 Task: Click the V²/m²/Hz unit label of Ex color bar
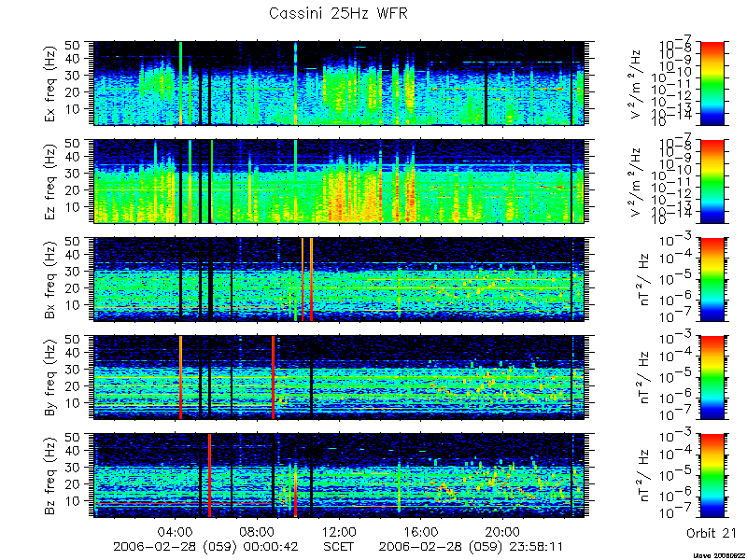pos(638,83)
